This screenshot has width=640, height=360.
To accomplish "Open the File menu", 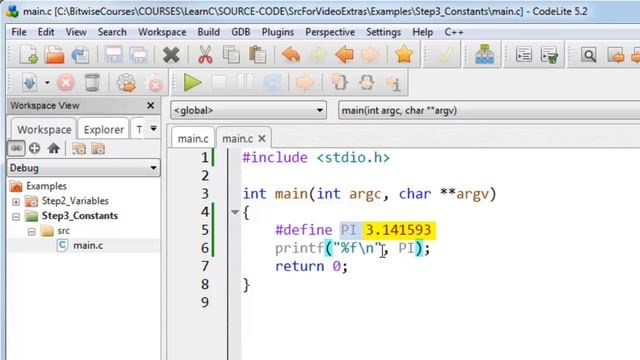I will [x=19, y=32].
